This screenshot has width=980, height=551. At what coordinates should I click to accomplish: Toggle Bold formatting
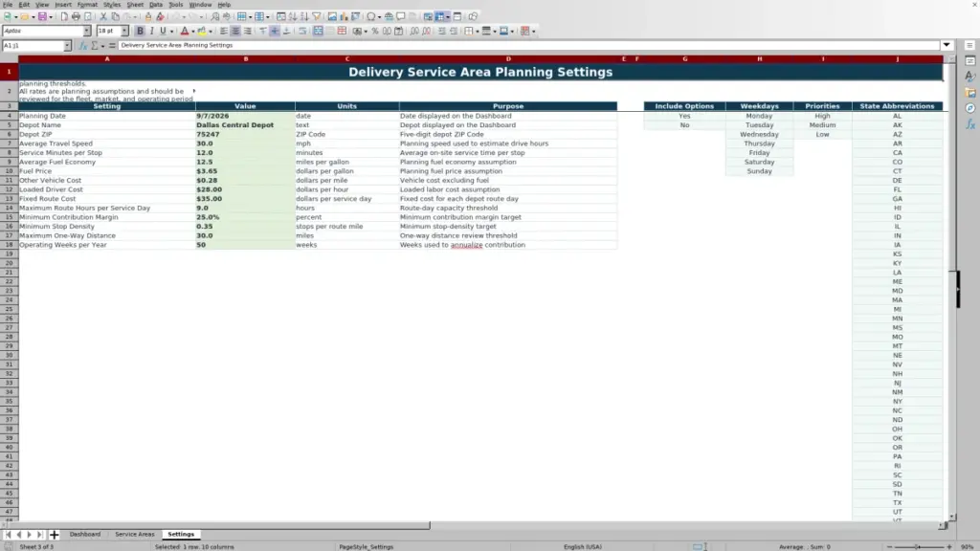[140, 31]
